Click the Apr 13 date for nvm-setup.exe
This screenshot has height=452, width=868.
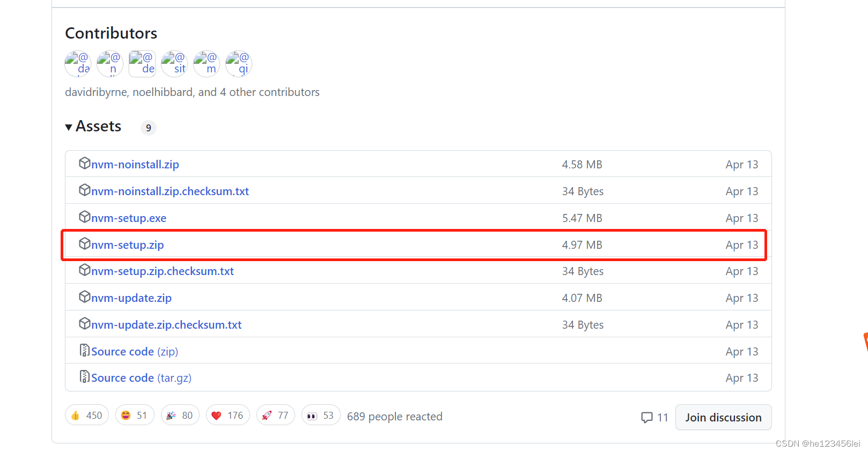tap(742, 218)
